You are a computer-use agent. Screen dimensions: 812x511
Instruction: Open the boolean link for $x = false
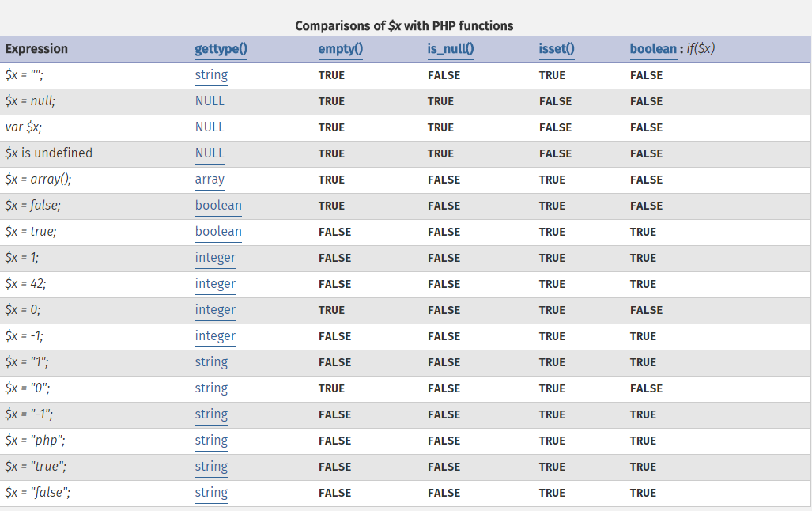[218, 206]
